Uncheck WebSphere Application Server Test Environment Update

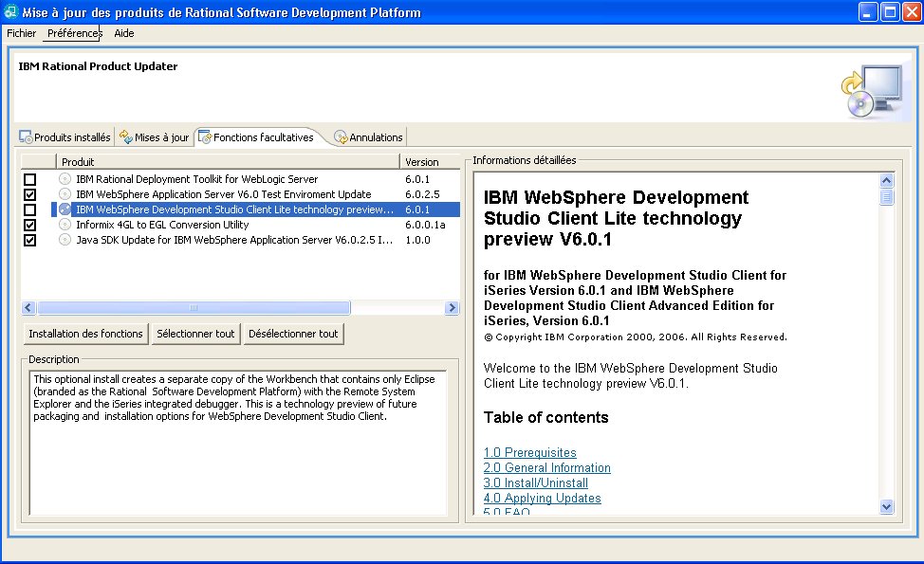tap(30, 195)
